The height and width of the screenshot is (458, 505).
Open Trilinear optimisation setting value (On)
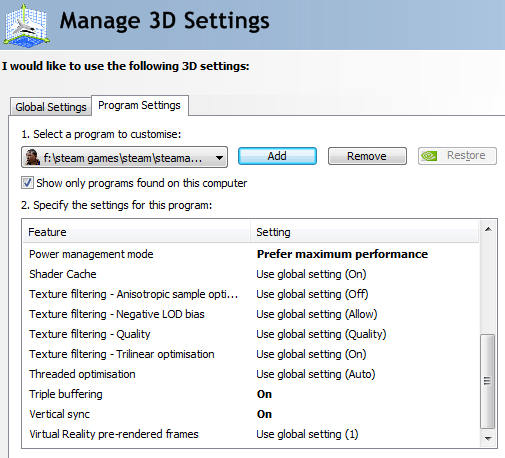point(311,354)
